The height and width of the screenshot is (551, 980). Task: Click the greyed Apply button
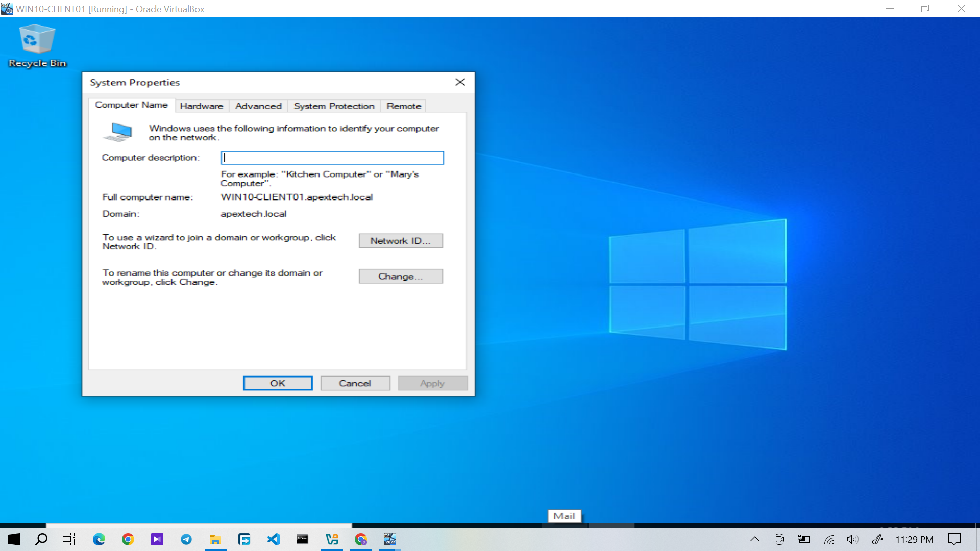(433, 383)
